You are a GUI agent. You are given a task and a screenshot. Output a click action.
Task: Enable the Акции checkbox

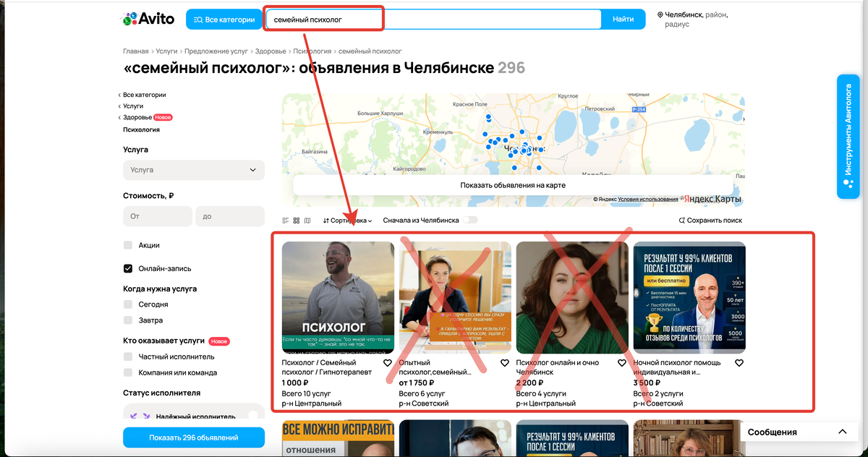point(128,245)
